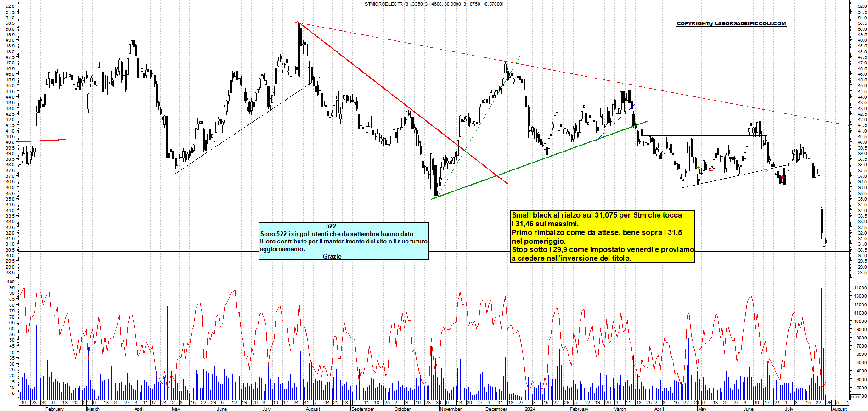Click the 'December' month label on the time axis
This screenshot has width=868, height=411.
pyautogui.click(x=496, y=409)
